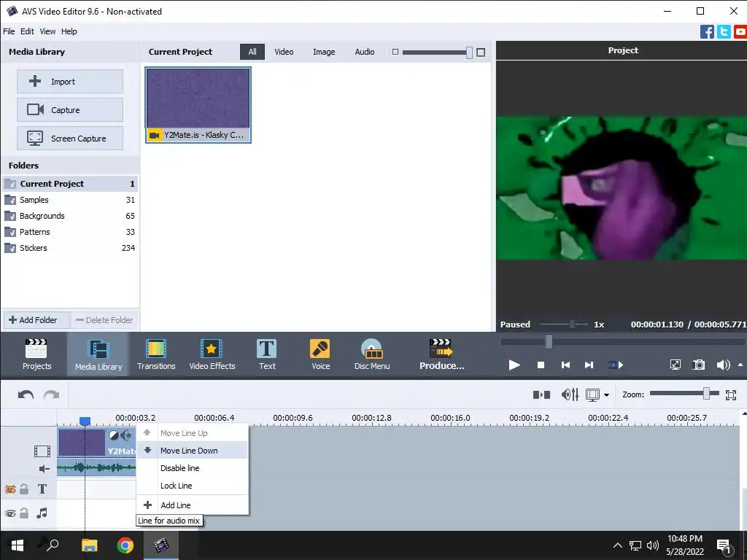
Task: Click the Capture button
Action: coord(70,109)
